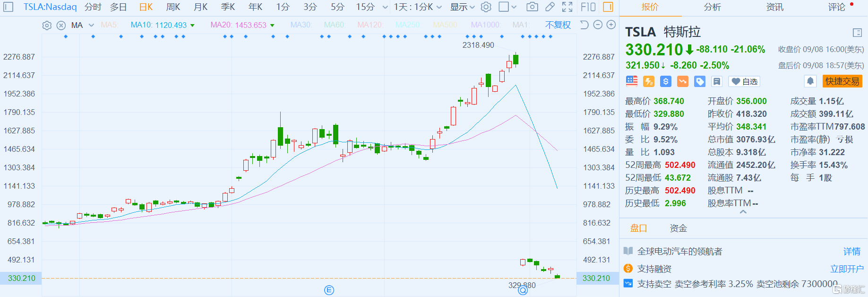Collapse the quote details with chevron
Screen dimensions: 868x297
743,212
